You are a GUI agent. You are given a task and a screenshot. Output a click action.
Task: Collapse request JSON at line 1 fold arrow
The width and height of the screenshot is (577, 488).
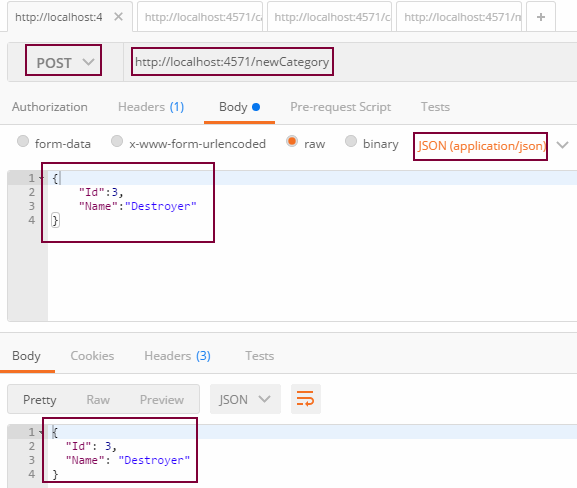click(x=41, y=178)
